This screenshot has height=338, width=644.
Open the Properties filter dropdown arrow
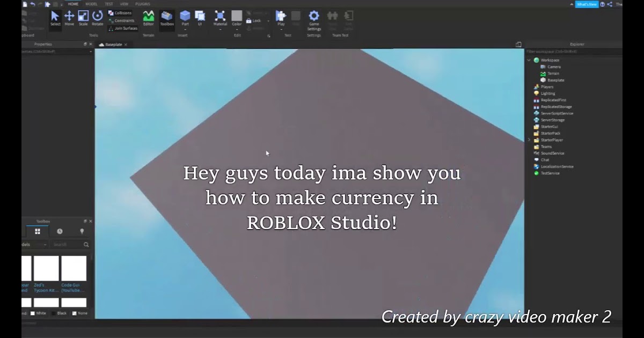[91, 52]
